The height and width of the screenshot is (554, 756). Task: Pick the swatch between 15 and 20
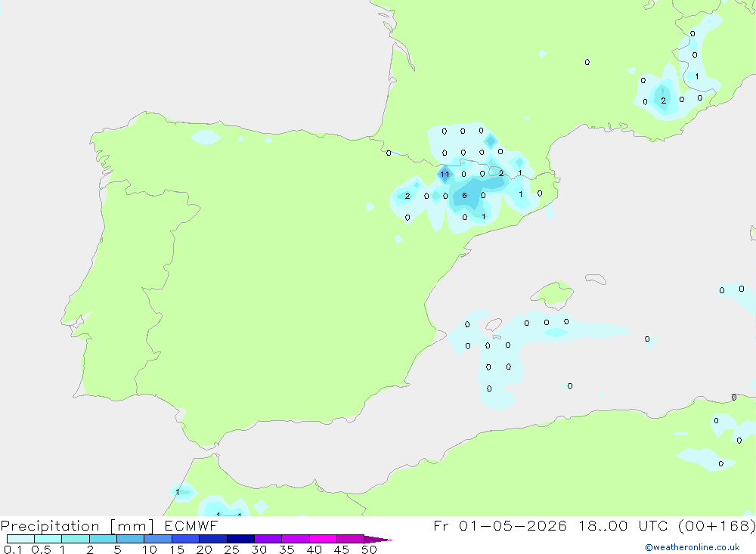186,539
